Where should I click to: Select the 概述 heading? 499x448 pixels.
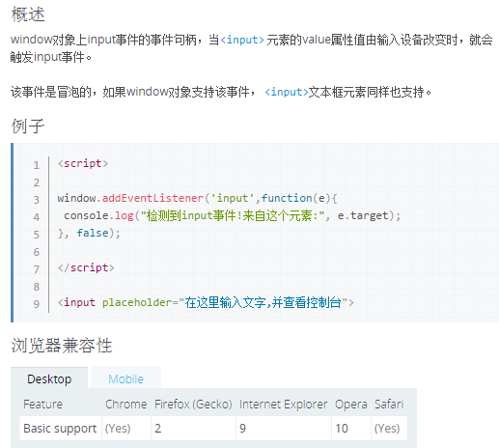click(x=28, y=14)
